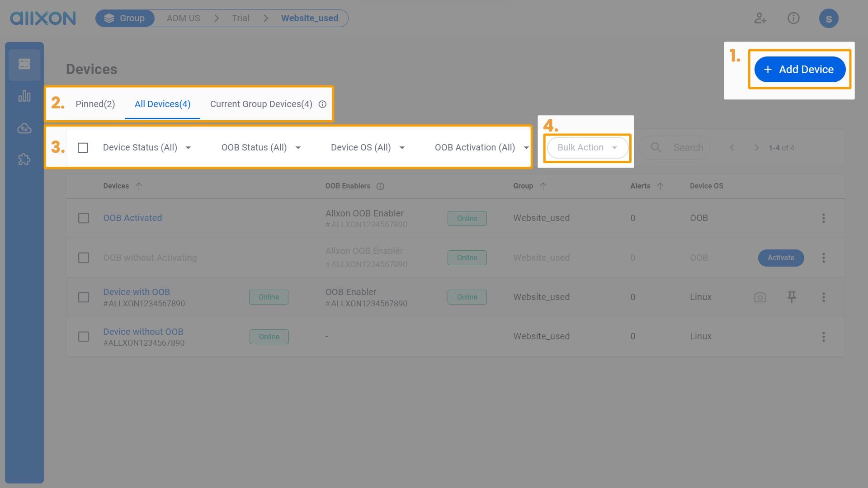This screenshot has height=488, width=868.
Task: Click the search icon above the device table
Action: point(656,147)
